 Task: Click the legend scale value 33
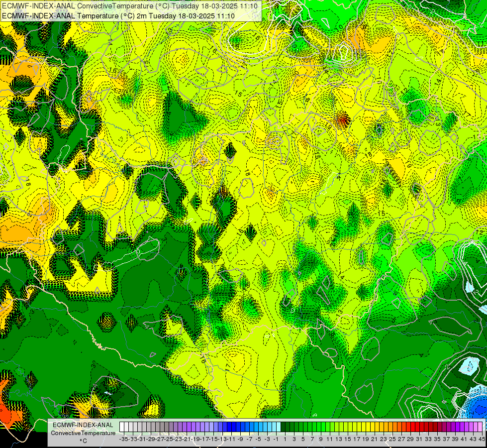428,440
